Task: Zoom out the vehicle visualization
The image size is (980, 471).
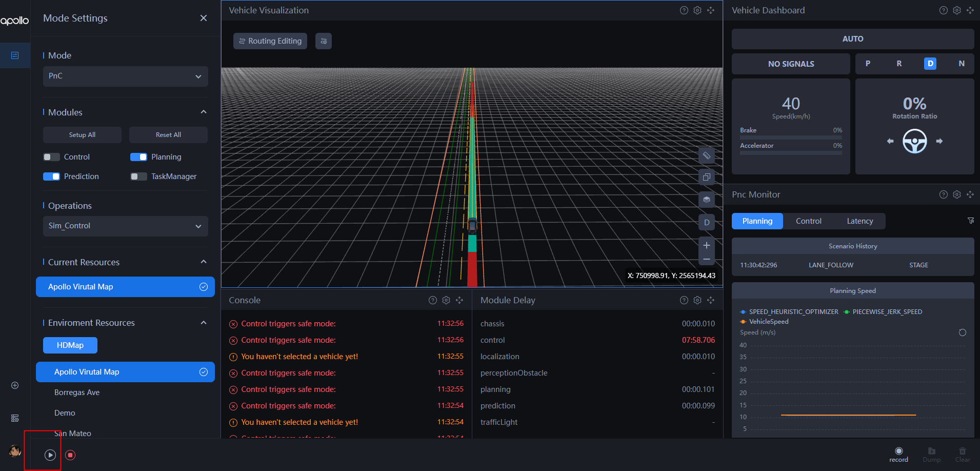Action: 707,259
